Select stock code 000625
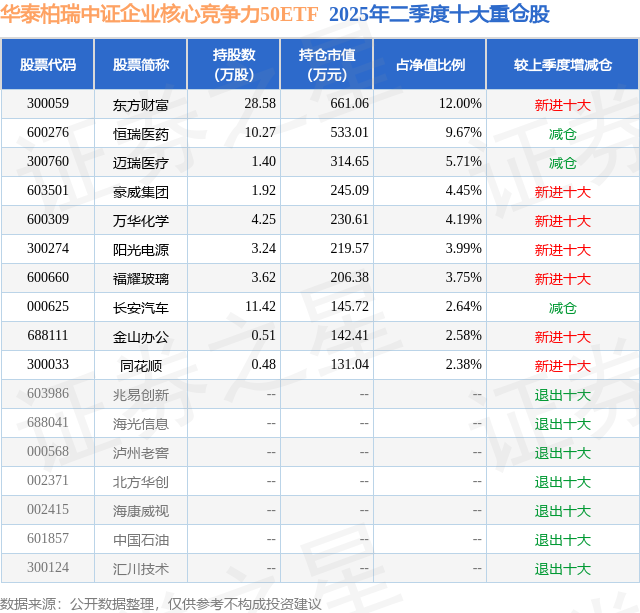 point(48,306)
